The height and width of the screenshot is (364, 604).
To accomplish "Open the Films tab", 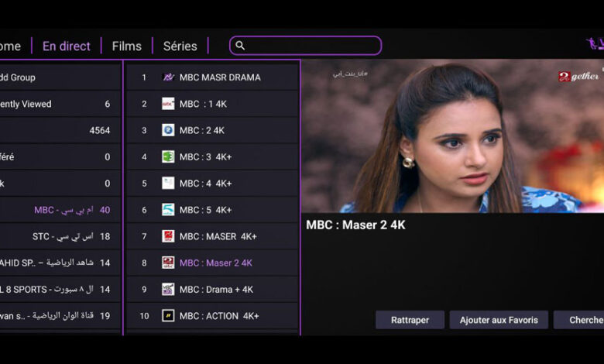I will tap(127, 46).
